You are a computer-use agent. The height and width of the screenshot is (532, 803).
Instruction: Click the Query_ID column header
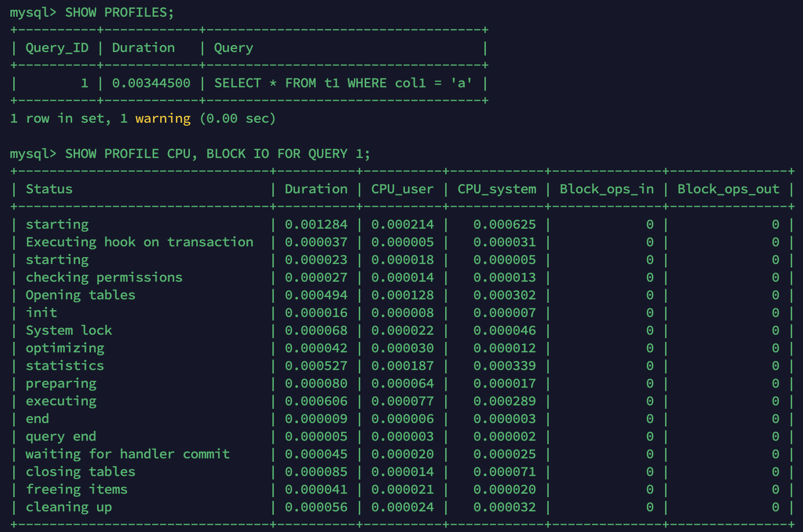[x=57, y=48]
